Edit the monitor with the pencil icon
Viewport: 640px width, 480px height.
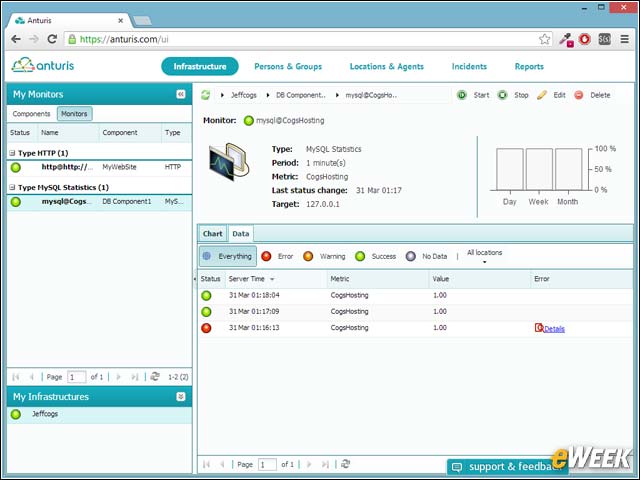click(x=551, y=95)
